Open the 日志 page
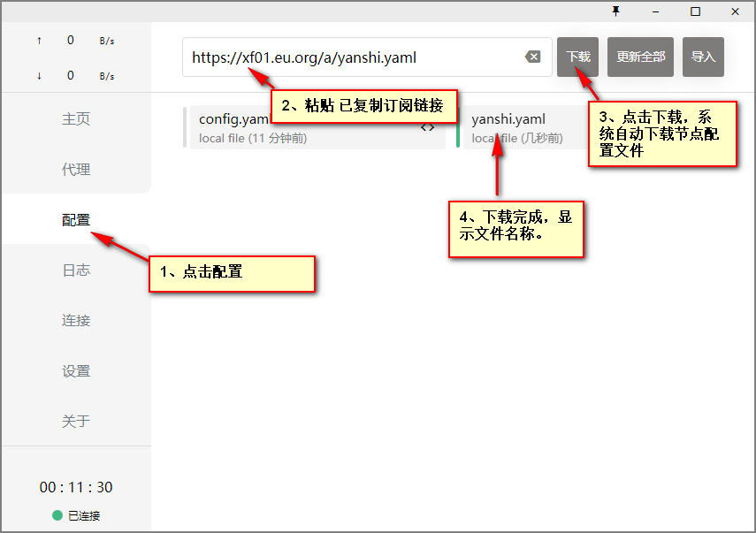The height and width of the screenshot is (533, 756). click(x=76, y=270)
